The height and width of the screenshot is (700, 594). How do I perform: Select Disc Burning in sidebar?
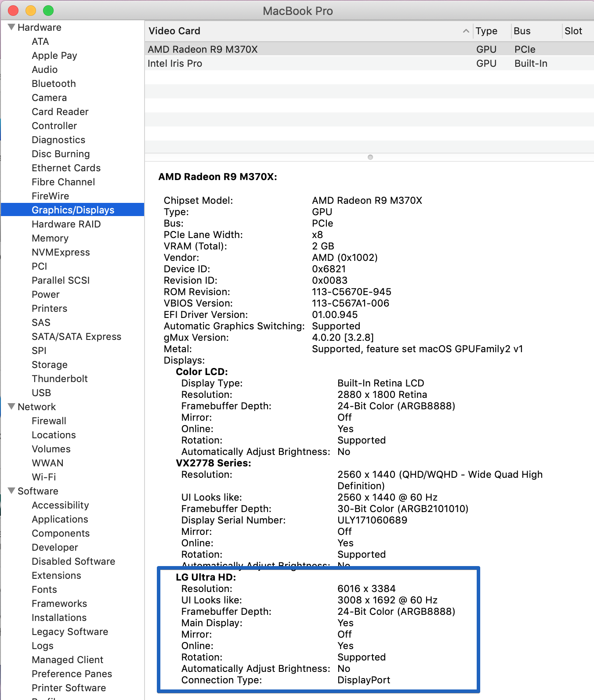pos(61,154)
